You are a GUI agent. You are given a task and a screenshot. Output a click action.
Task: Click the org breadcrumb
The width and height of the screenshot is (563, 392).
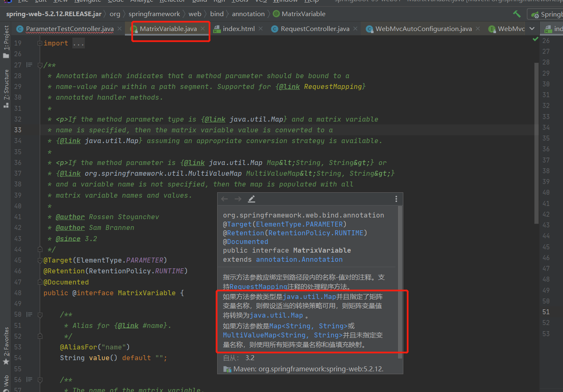(x=115, y=14)
